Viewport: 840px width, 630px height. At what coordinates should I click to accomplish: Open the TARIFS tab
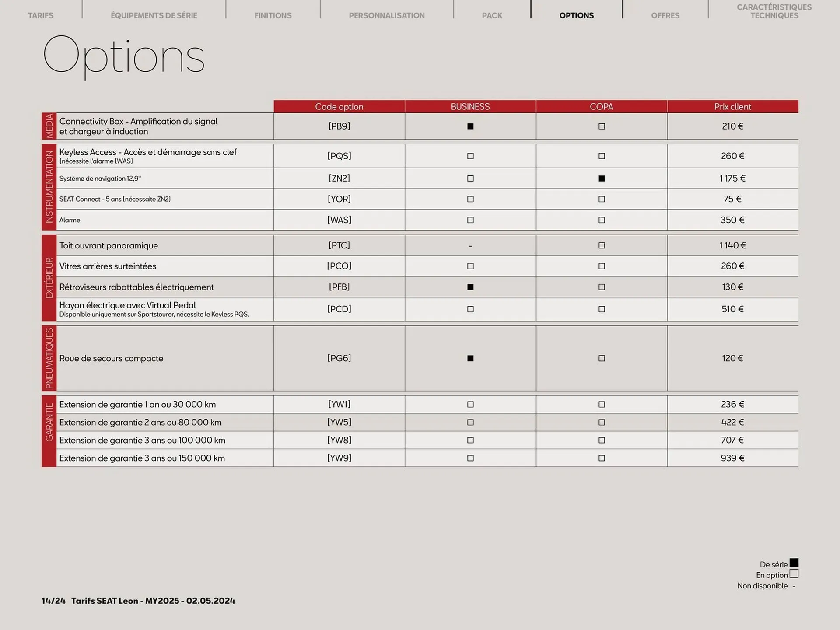click(41, 15)
